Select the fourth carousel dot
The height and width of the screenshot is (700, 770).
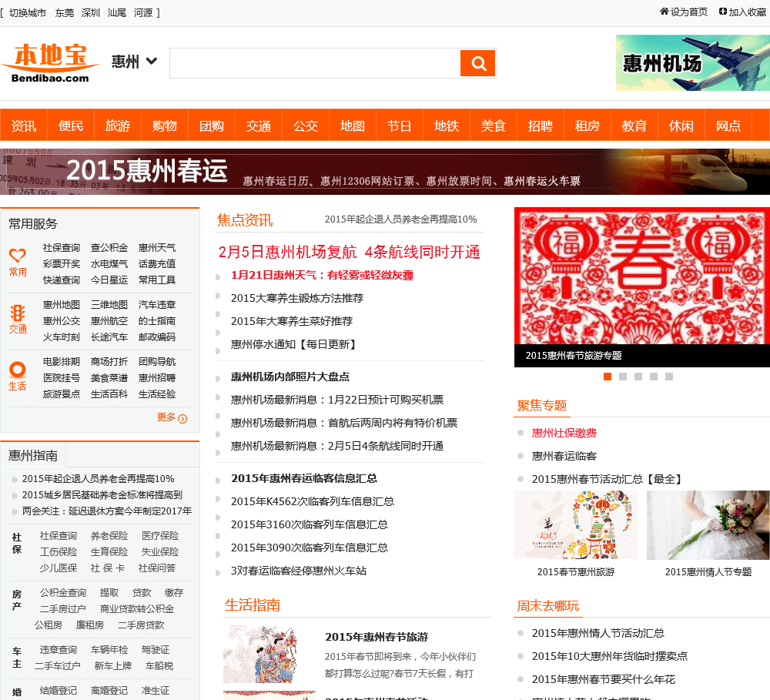(x=654, y=377)
